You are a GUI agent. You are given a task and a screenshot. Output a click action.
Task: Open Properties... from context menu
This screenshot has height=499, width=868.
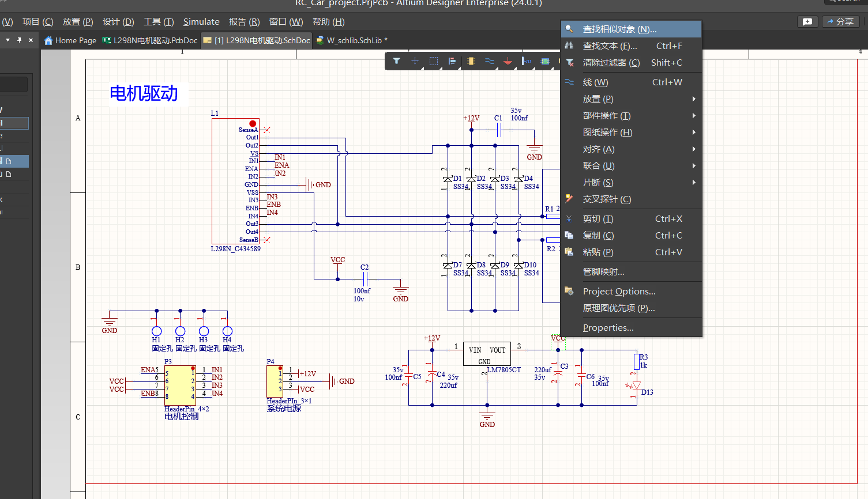click(x=631, y=327)
